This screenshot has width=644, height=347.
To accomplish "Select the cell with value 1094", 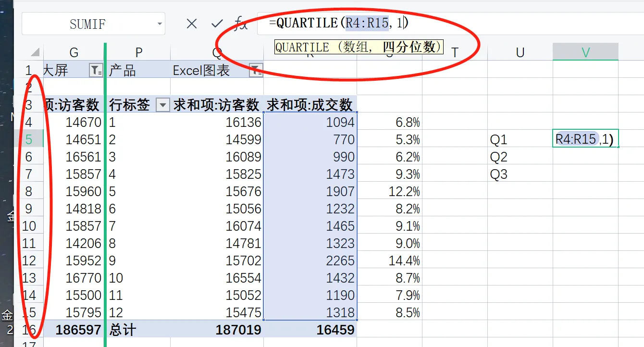I will click(310, 122).
